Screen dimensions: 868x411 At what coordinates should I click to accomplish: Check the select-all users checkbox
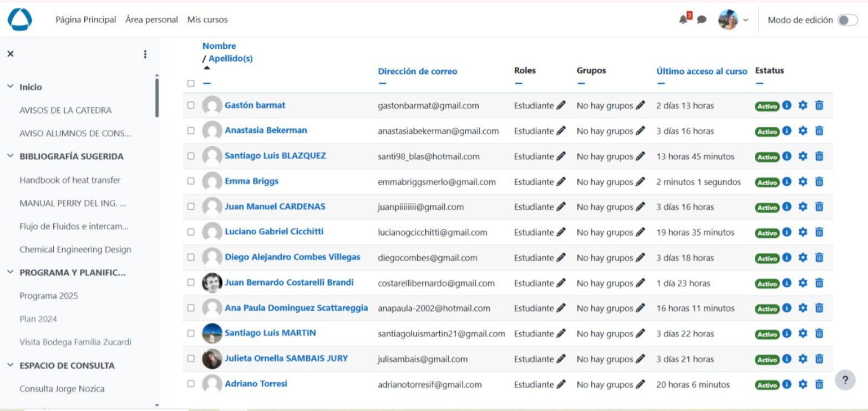(x=191, y=84)
